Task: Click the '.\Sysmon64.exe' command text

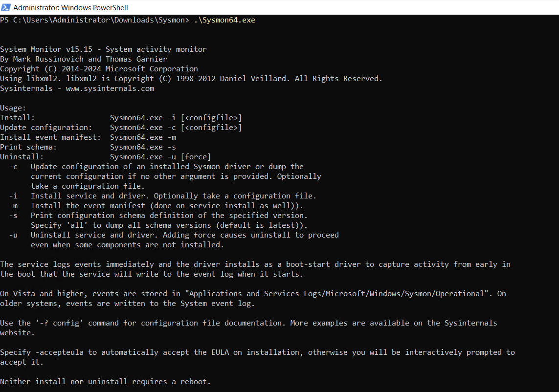Action: click(224, 20)
